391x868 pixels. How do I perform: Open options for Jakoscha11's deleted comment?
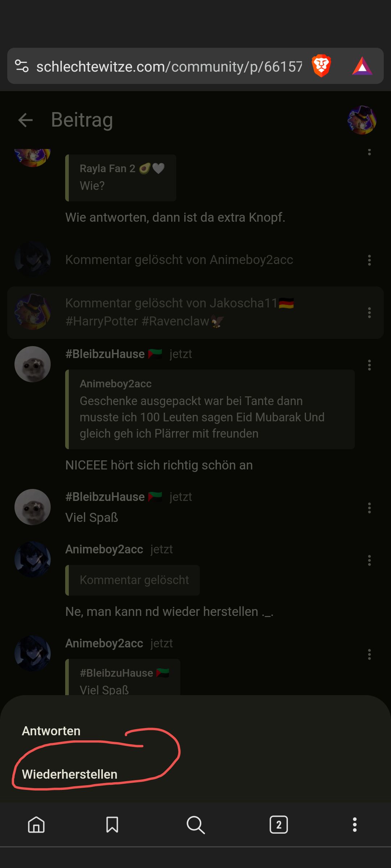(369, 312)
